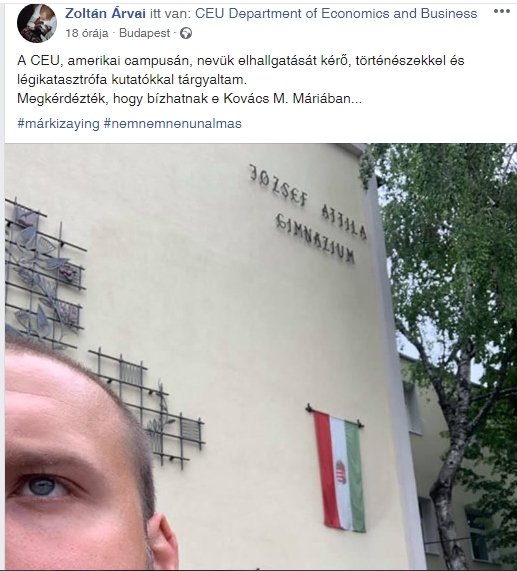Click the 'Gimnázium' lettering on the wall
517x571 pixels.
click(315, 238)
